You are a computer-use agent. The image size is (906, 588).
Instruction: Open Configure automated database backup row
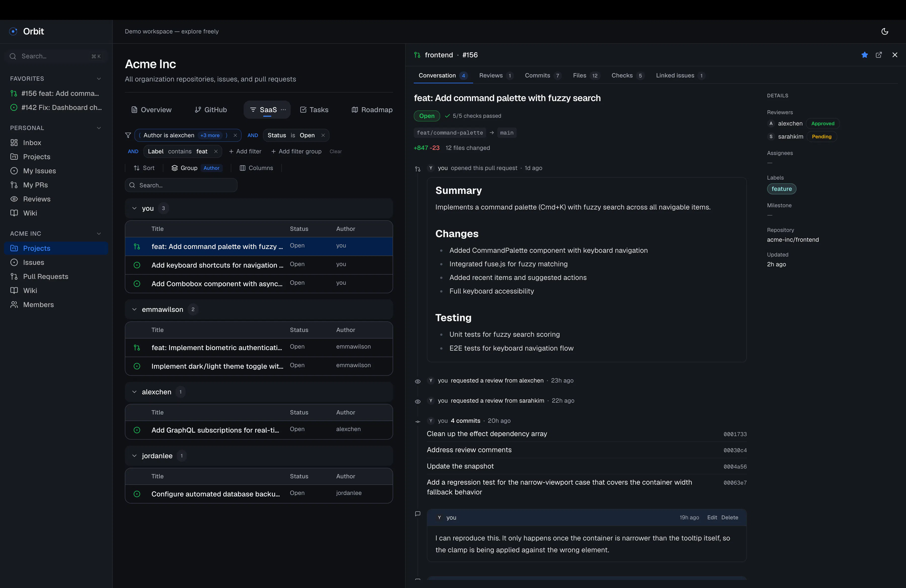click(x=259, y=494)
